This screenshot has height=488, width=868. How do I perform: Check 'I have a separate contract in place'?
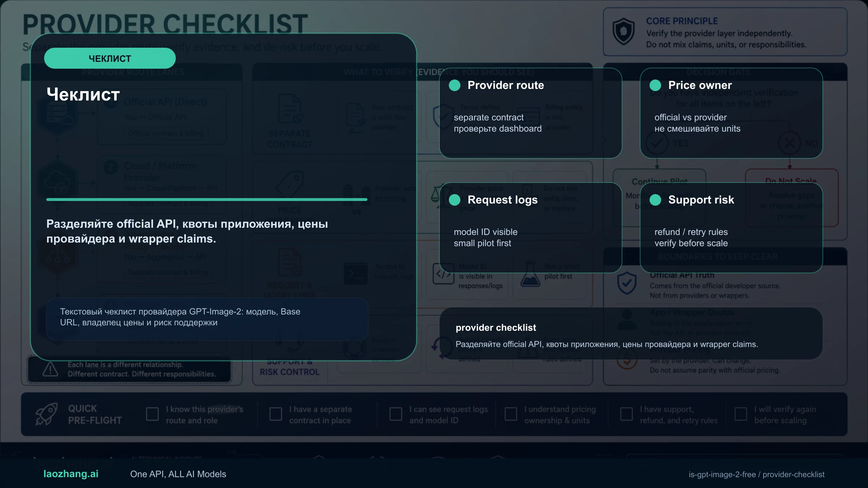click(x=276, y=414)
